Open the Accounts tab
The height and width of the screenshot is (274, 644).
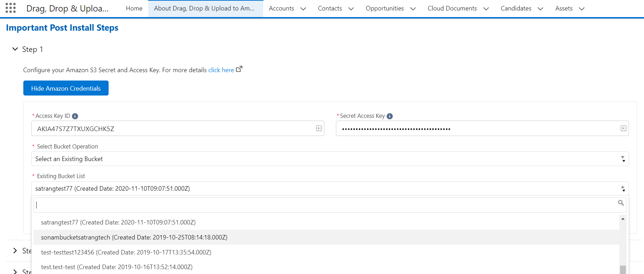(281, 8)
